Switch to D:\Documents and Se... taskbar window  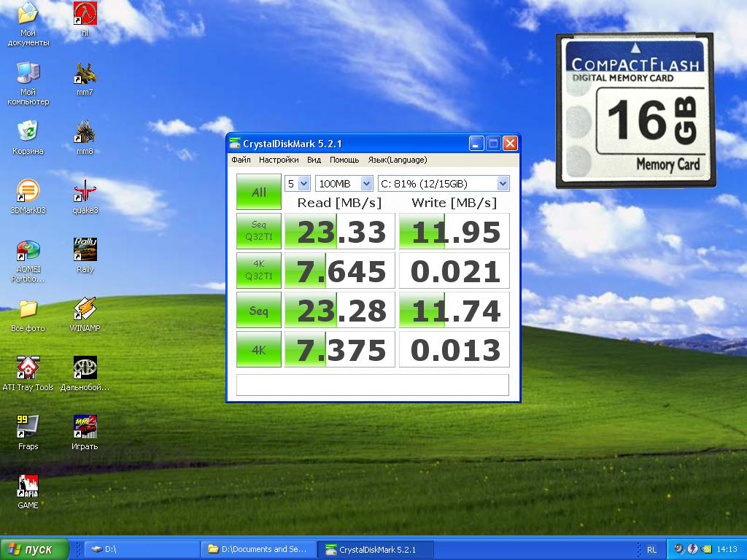[x=259, y=549]
